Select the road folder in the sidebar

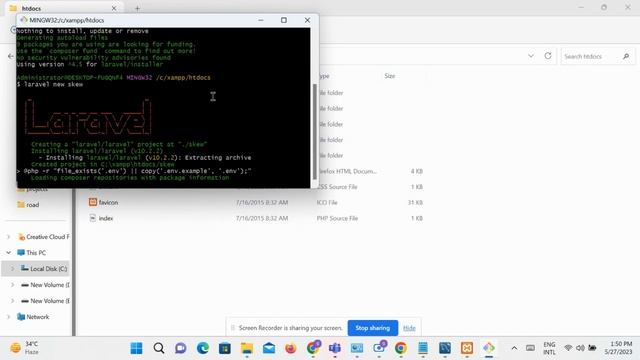tap(33, 205)
